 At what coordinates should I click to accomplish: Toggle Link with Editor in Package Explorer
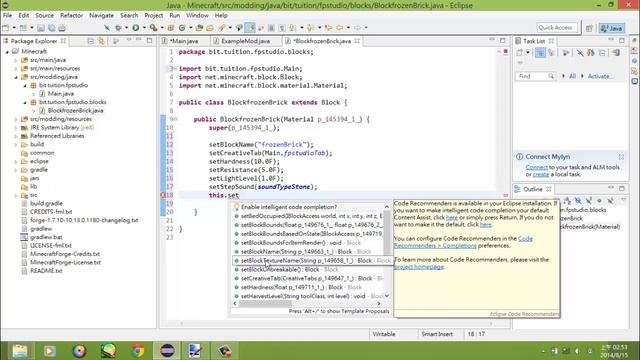tap(101, 41)
